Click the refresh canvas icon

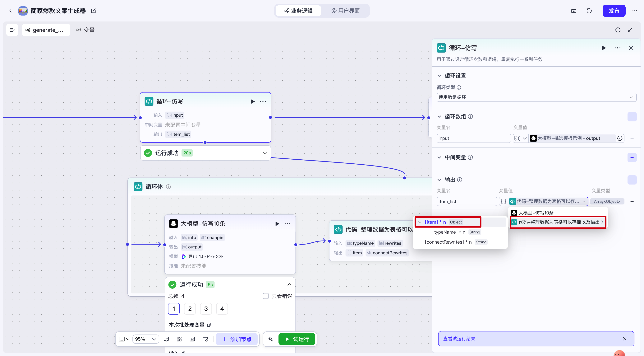pyautogui.click(x=618, y=30)
